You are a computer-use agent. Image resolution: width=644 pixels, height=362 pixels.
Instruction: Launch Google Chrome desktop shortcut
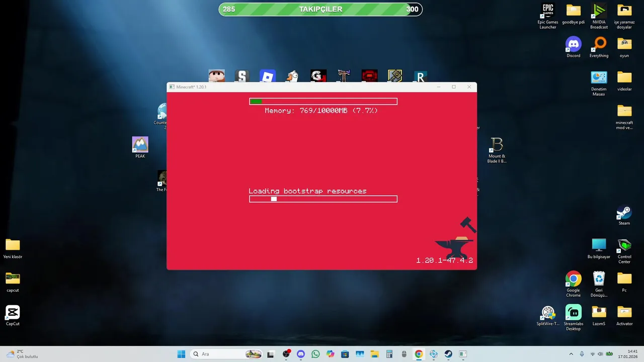point(573,284)
